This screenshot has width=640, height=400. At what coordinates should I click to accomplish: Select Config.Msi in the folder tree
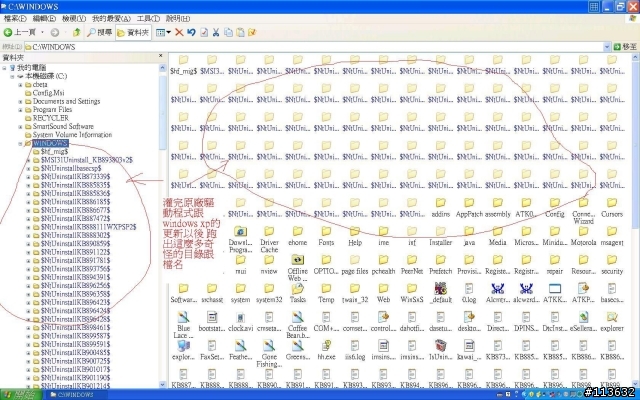pos(48,93)
